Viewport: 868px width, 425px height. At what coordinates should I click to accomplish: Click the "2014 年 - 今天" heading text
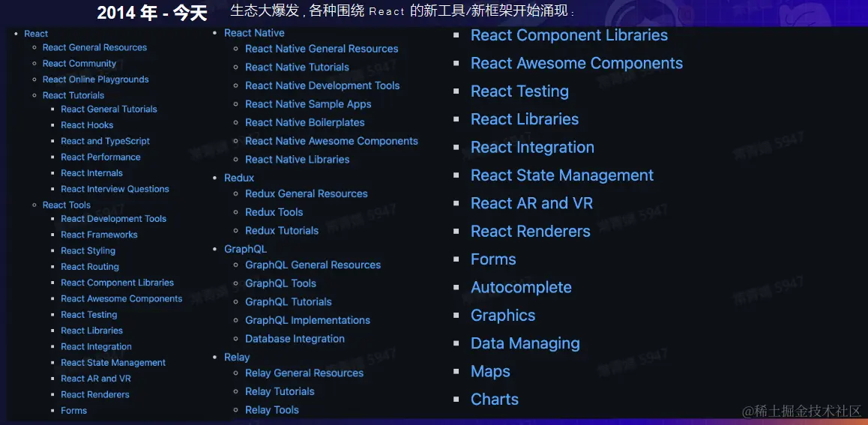click(x=151, y=13)
